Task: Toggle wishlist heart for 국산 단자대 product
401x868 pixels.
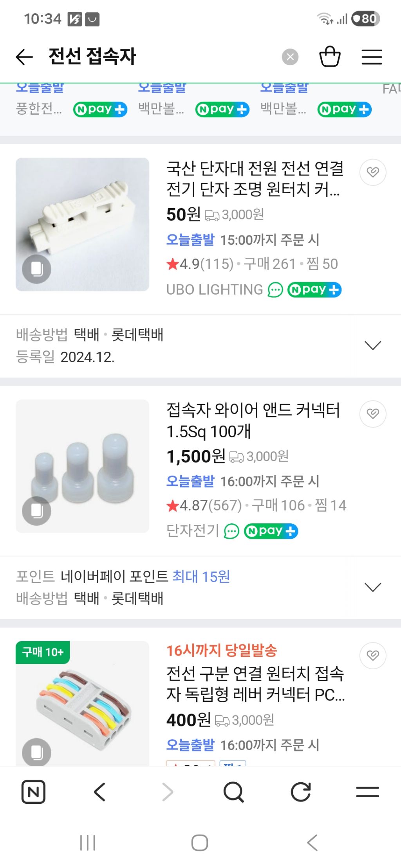Action: pyautogui.click(x=372, y=172)
